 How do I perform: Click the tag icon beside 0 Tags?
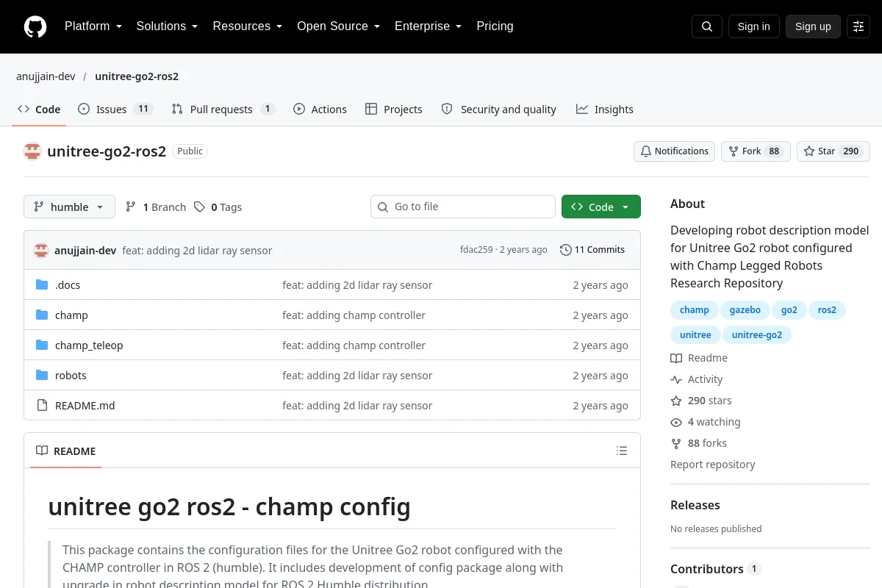[199, 207]
